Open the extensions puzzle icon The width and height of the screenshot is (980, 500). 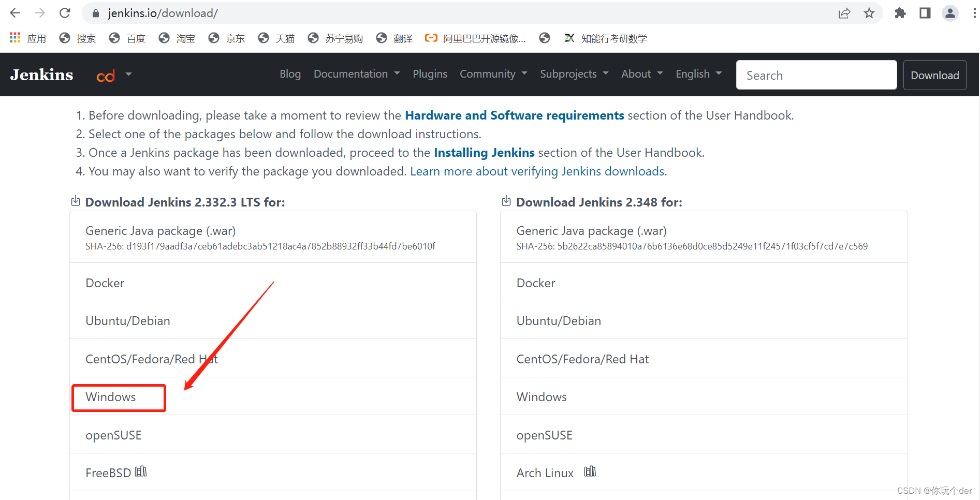coord(900,13)
